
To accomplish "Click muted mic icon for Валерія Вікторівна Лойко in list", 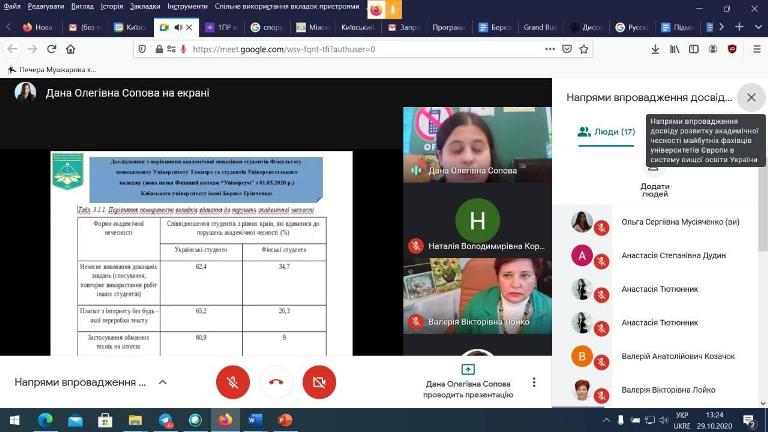I will [x=601, y=396].
